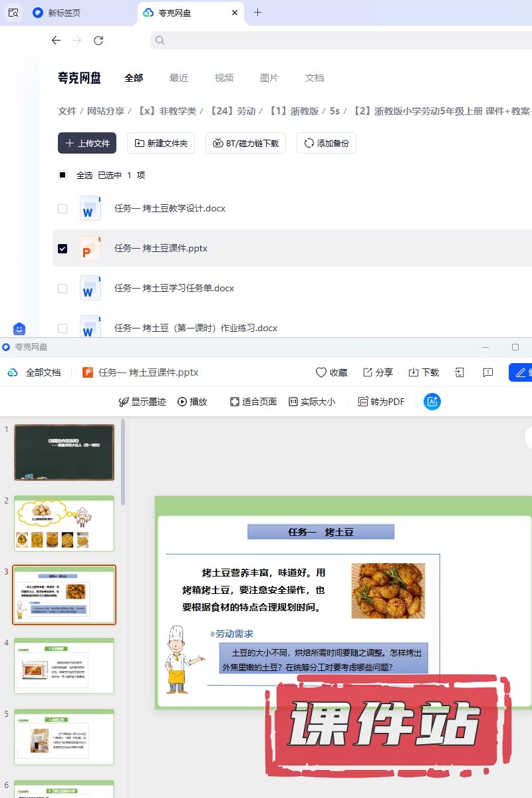This screenshot has width=532, height=798.
Task: Click the blue robot icon in left sidebar
Action: click(19, 329)
